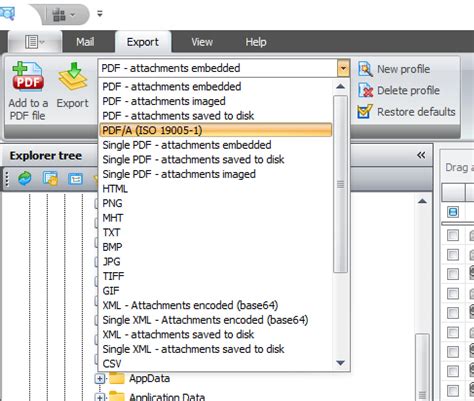Image resolution: width=474 pixels, height=401 pixels.
Task: Choose PDF - attachments imaged option
Action: pyautogui.click(x=215, y=101)
